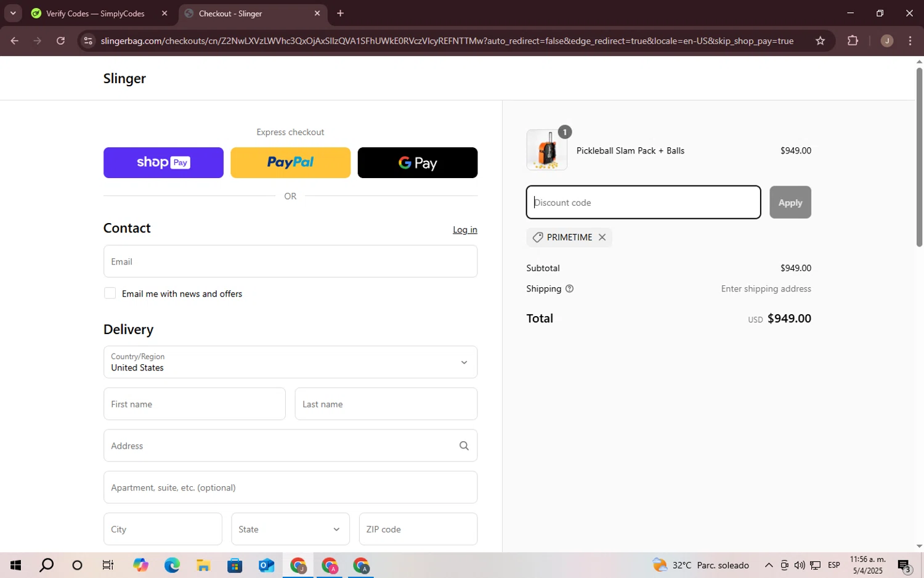The height and width of the screenshot is (578, 924).
Task: View site information icon in address bar
Action: coord(88,41)
